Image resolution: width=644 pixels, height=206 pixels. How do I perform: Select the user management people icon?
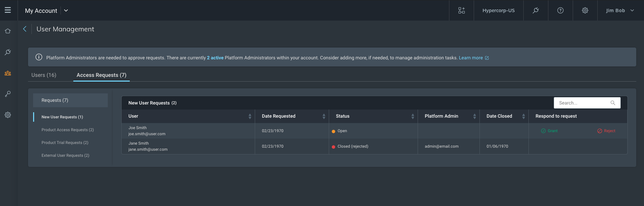(8, 73)
